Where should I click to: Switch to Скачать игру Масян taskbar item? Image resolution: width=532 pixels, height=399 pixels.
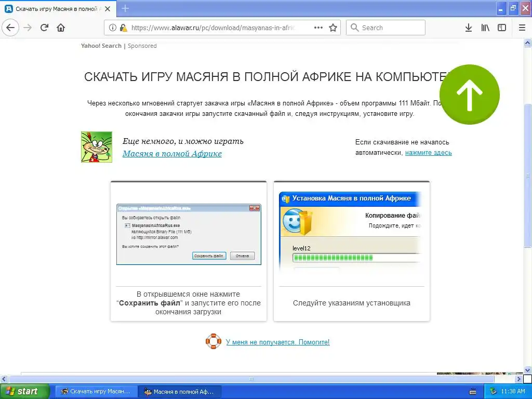(96, 392)
